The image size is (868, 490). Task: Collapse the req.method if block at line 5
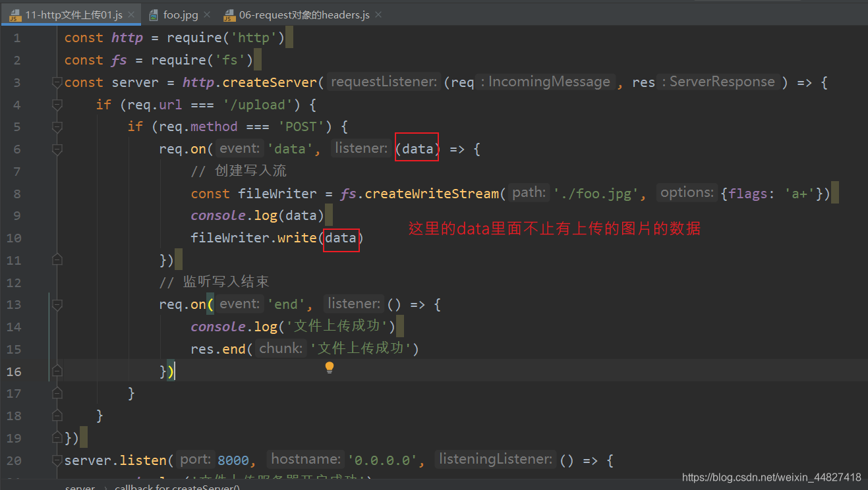[57, 126]
